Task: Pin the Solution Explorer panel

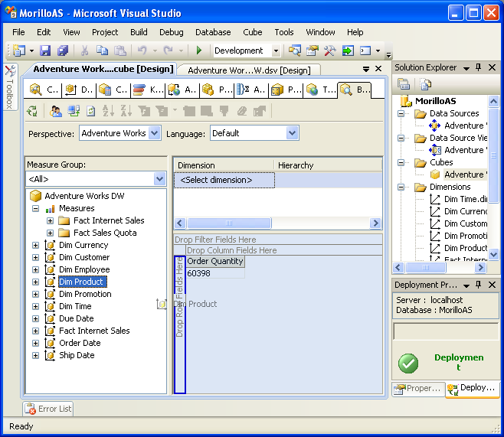Action: (478, 67)
